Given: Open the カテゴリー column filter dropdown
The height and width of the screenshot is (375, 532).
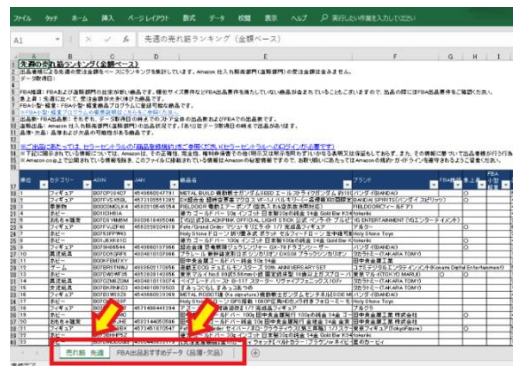Looking at the screenshot, I should (x=87, y=184).
